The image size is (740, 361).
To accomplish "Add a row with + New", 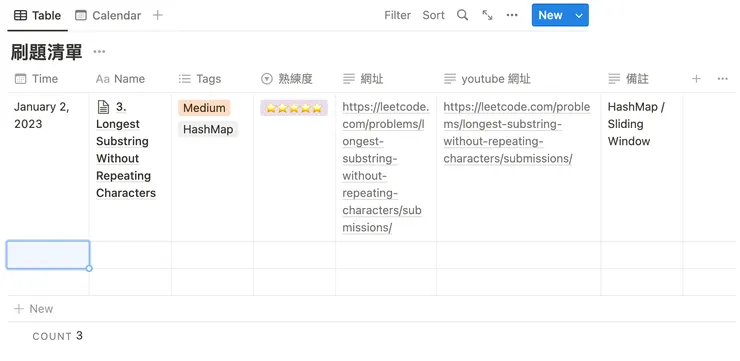I will [34, 309].
